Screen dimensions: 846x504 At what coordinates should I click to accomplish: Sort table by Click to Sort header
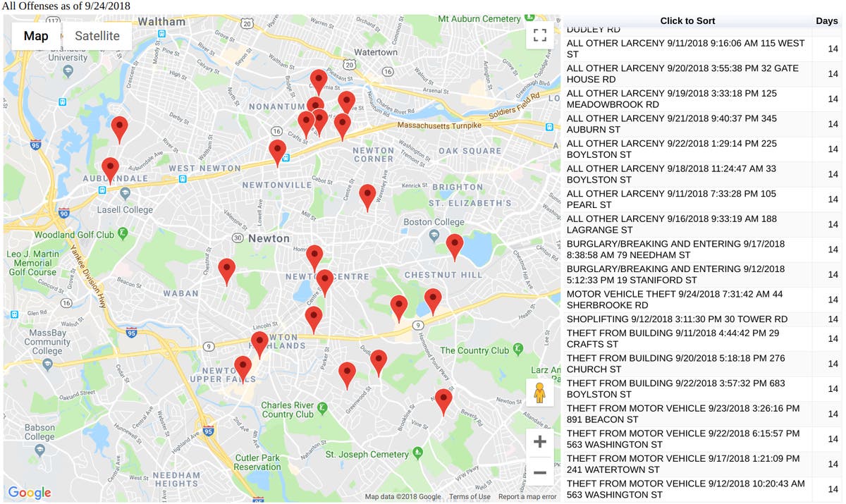point(687,20)
